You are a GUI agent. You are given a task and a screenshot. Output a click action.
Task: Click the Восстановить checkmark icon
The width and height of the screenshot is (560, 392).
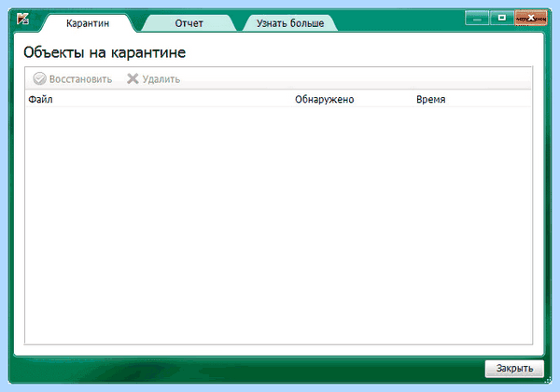pyautogui.click(x=39, y=78)
